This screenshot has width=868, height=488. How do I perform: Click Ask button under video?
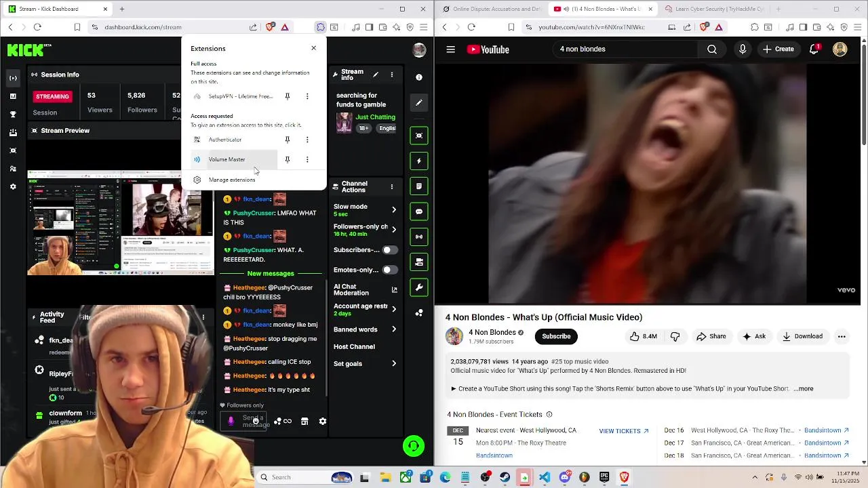click(x=754, y=336)
